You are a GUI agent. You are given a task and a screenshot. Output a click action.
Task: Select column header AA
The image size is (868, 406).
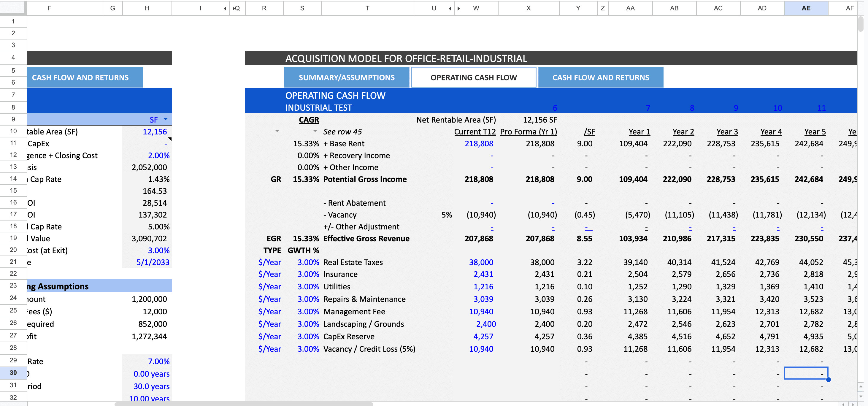coord(630,8)
